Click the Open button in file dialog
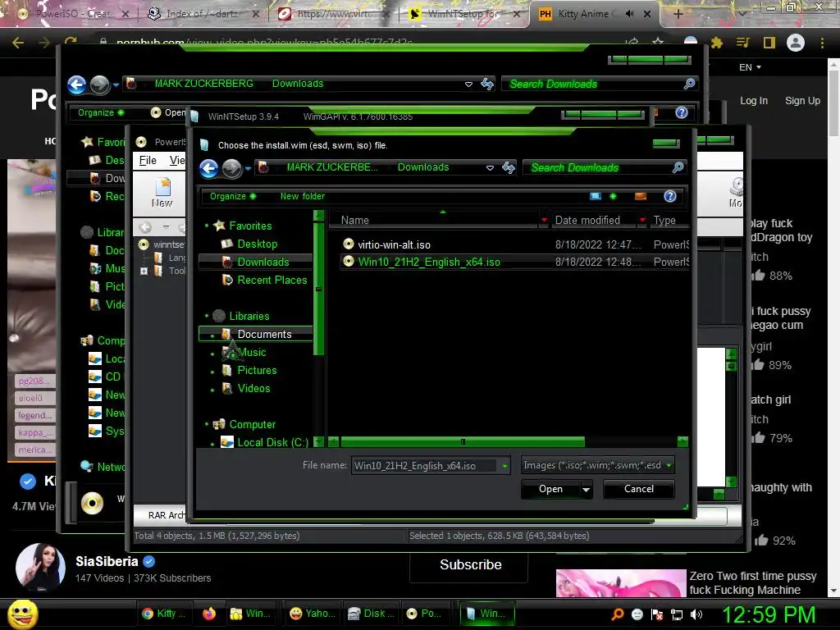The image size is (840, 630). [550, 489]
